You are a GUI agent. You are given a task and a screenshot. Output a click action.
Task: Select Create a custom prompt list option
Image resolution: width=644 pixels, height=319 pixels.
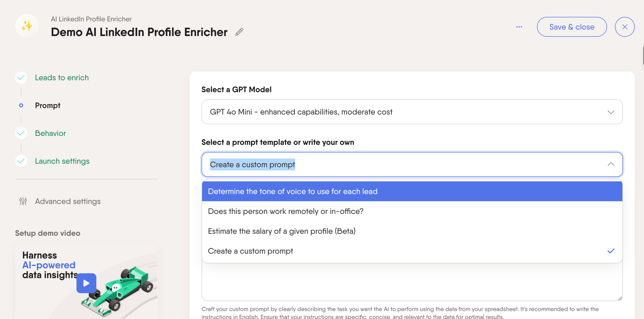tap(412, 251)
